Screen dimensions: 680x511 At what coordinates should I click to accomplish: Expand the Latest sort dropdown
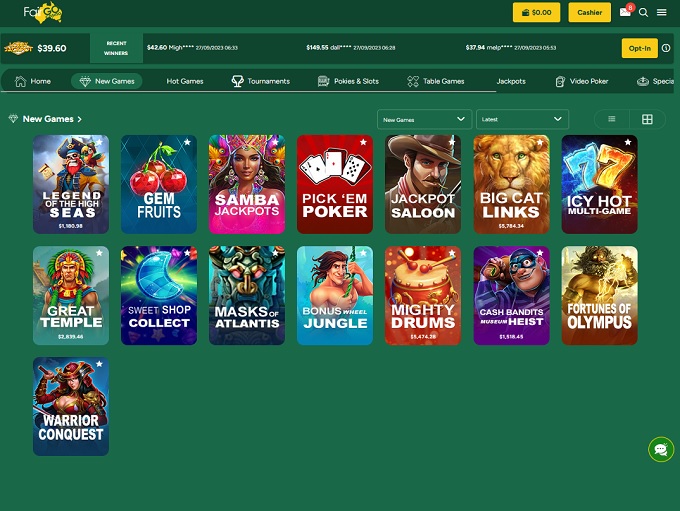(x=522, y=119)
